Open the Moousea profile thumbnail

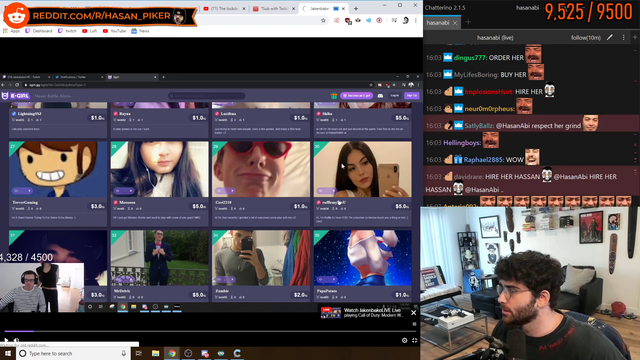coord(159,169)
